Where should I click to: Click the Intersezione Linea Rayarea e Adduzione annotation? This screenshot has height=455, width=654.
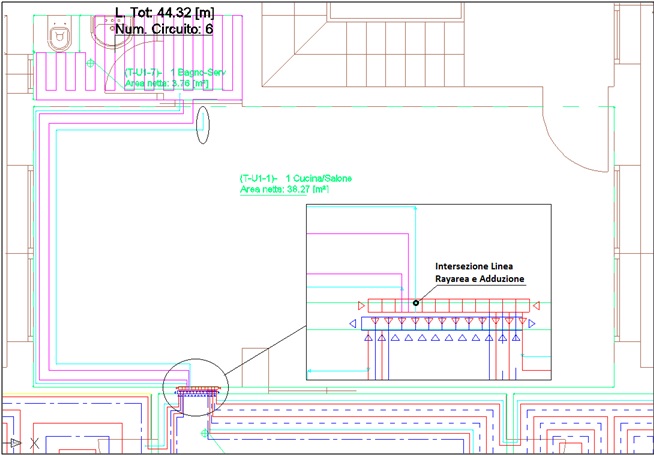click(479, 272)
